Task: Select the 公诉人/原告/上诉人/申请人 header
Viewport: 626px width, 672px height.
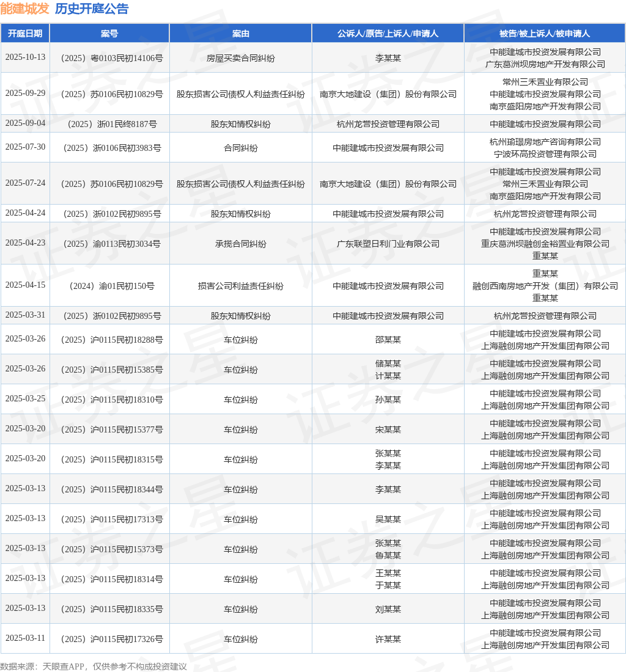Action: click(x=388, y=33)
